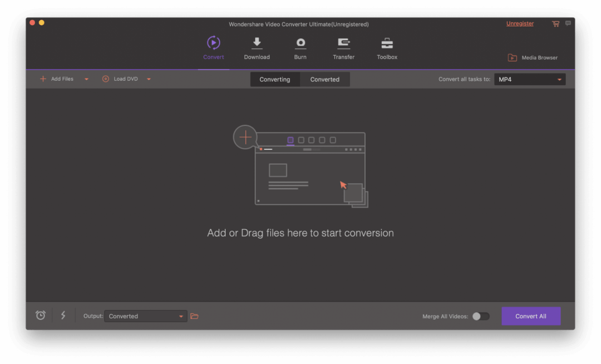Viewport: 601px width, 364px height.
Task: Switch to the Converted tab
Action: (x=325, y=79)
